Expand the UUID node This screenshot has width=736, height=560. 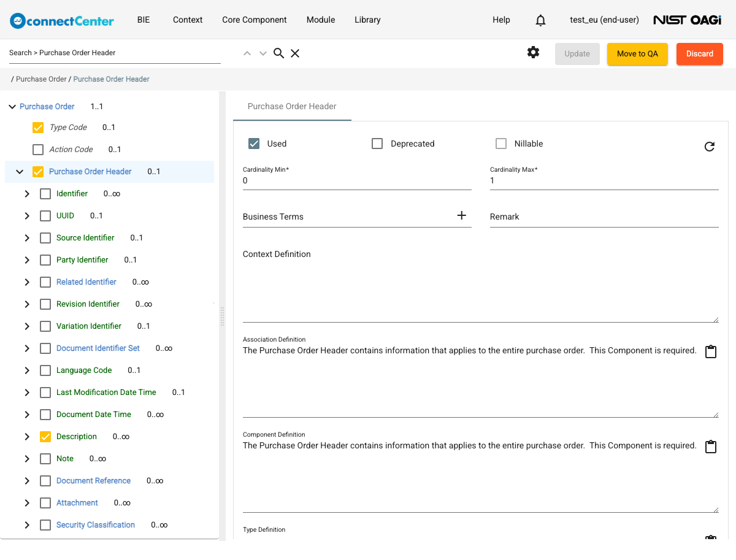(x=27, y=216)
